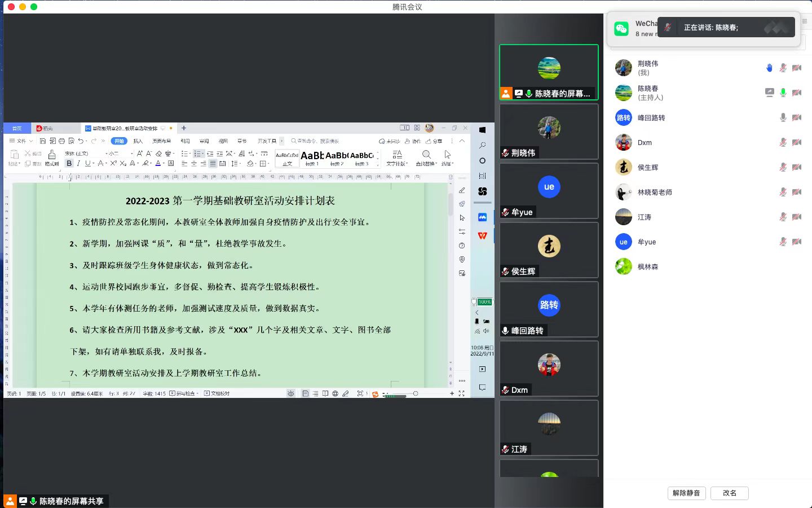
Task: Click the zoom slider in the WPS status bar
Action: (x=416, y=393)
